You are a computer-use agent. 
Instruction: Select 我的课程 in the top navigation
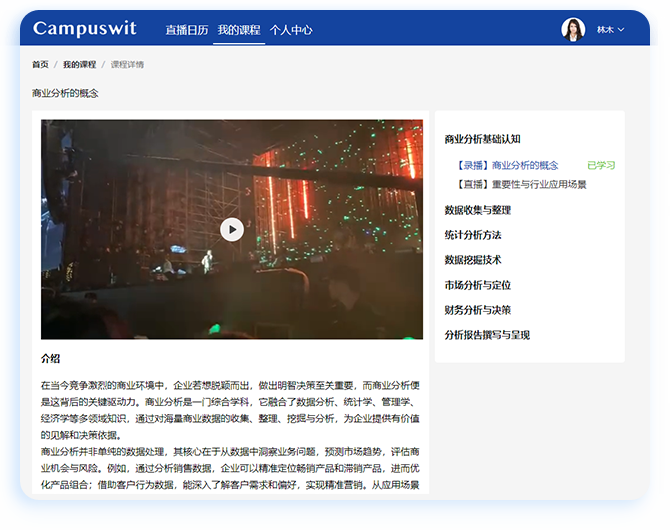[238, 30]
